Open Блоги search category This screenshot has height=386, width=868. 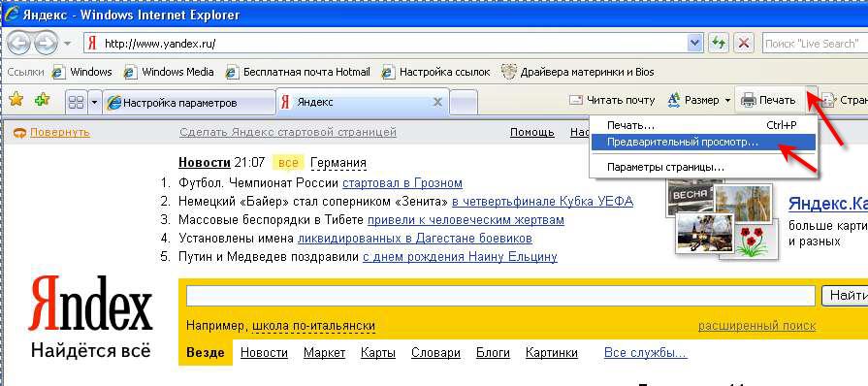point(494,353)
